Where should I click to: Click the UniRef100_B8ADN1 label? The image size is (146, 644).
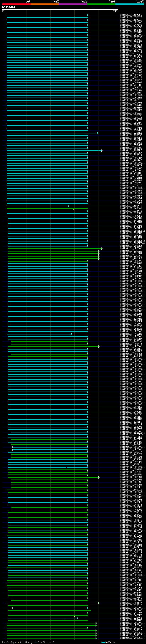tap(131, 47)
